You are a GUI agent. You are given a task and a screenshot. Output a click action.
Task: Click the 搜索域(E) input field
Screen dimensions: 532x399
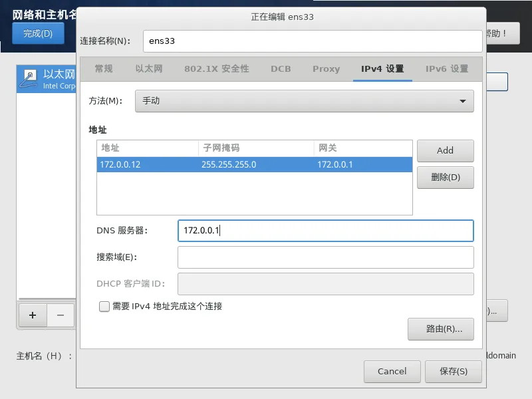pyautogui.click(x=325, y=257)
